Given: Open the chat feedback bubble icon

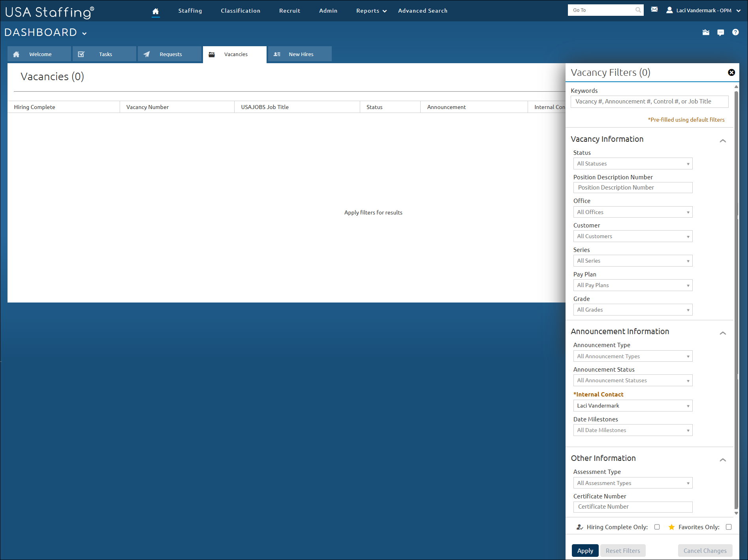Looking at the screenshot, I should [721, 32].
